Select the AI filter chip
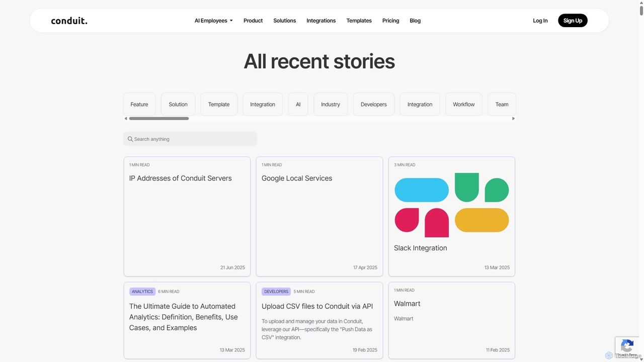 (298, 105)
